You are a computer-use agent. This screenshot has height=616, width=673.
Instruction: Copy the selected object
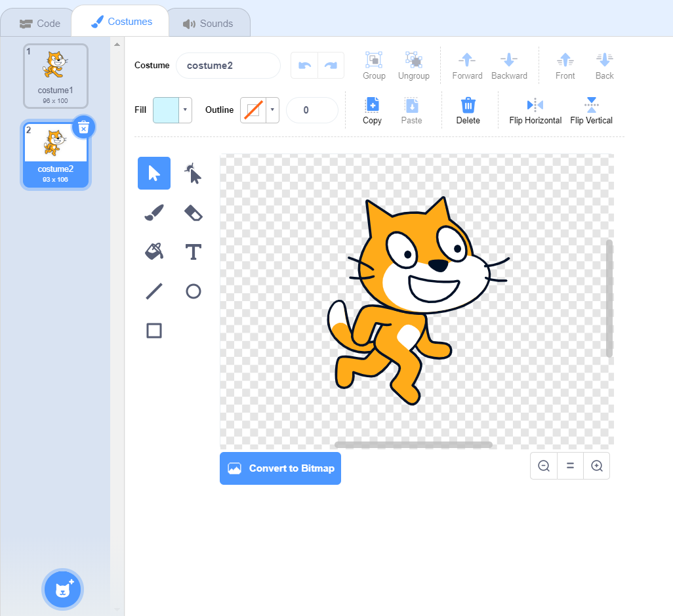coord(372,111)
